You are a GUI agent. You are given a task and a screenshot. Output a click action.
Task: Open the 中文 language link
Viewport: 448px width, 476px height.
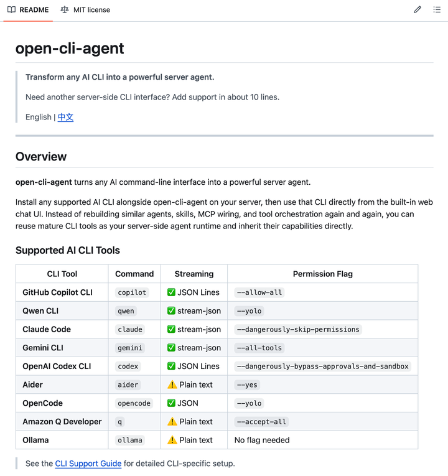[x=65, y=117]
